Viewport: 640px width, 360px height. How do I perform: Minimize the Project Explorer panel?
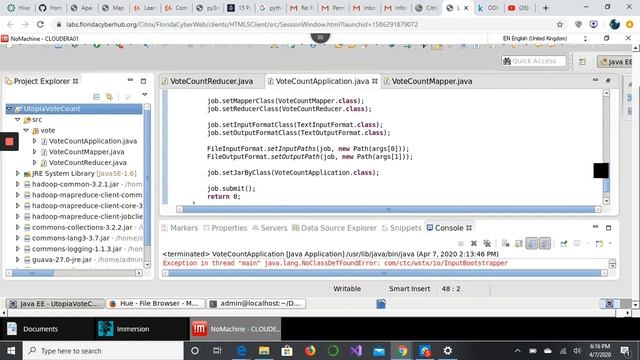click(x=130, y=80)
